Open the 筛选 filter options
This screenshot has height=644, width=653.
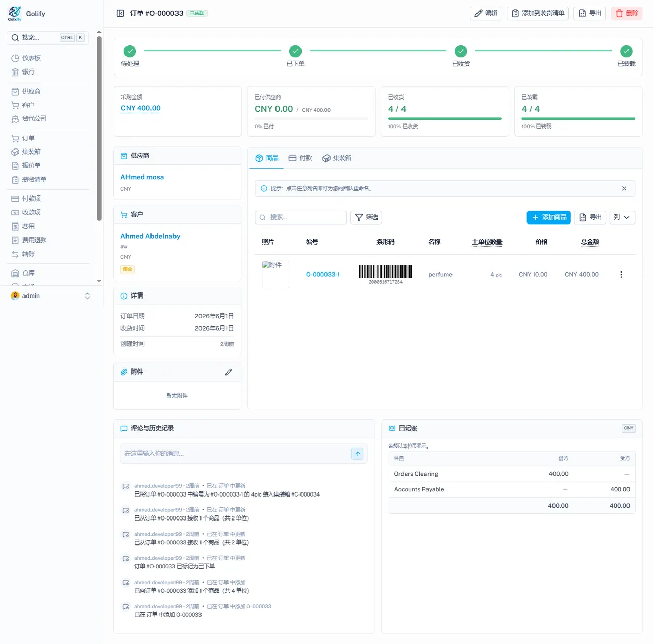(x=366, y=217)
